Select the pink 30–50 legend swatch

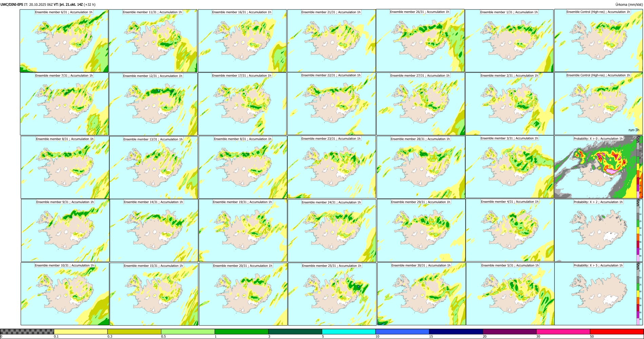pos(563,332)
